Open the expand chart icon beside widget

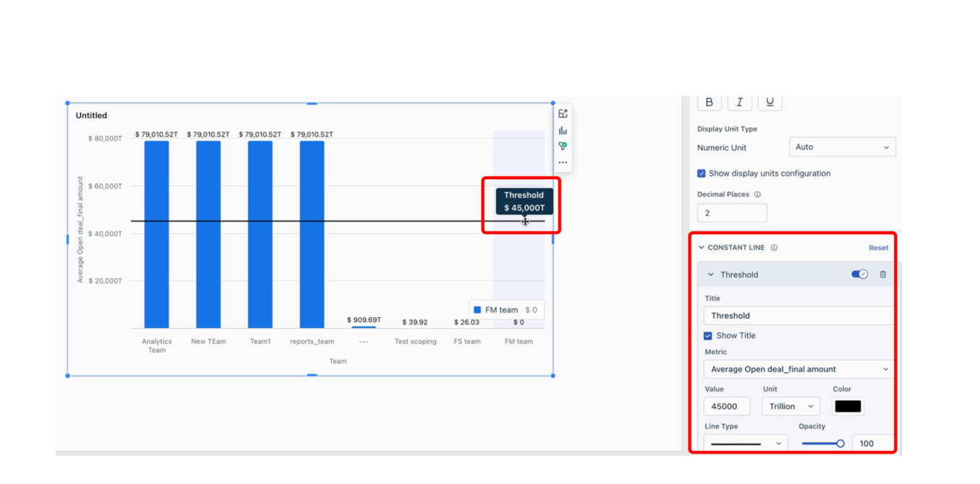(563, 113)
